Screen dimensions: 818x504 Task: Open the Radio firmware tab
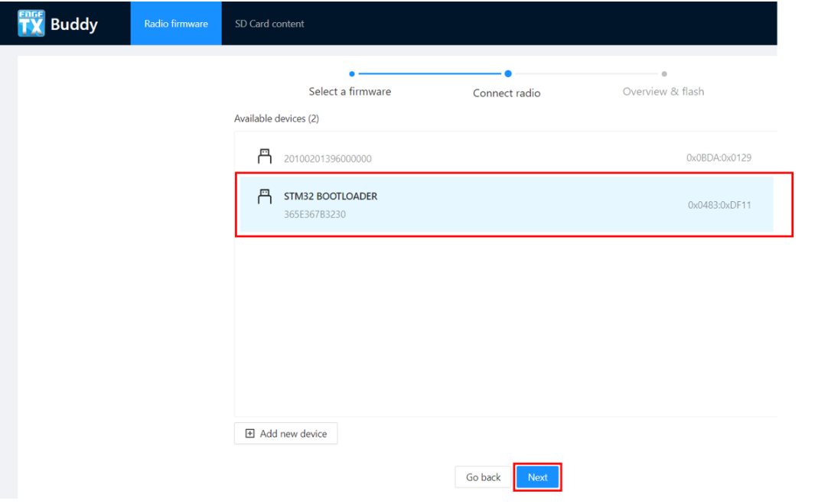click(x=176, y=24)
